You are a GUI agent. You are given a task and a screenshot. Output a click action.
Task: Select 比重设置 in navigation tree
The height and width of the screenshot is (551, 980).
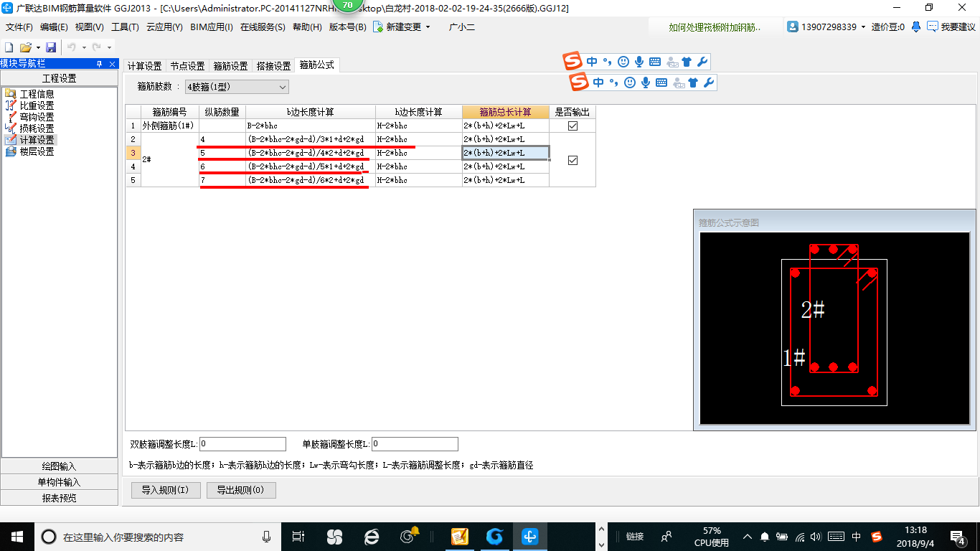37,105
